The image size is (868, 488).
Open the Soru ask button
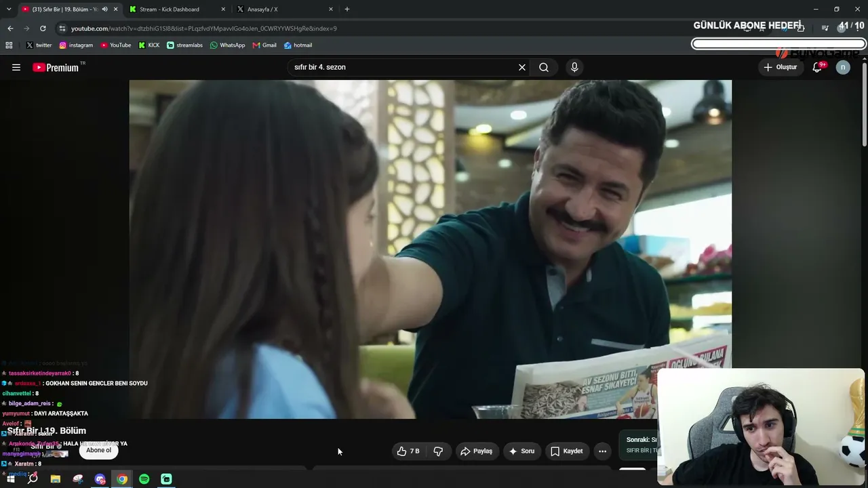click(522, 451)
